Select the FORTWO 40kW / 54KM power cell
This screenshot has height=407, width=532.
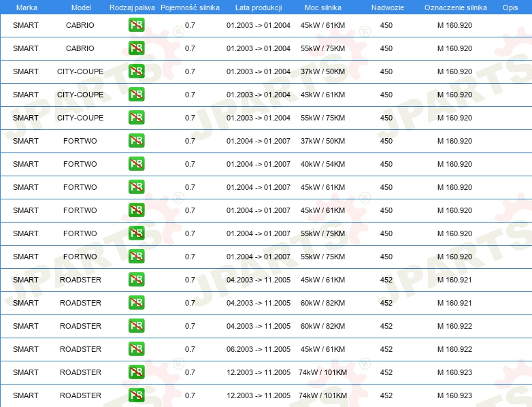(323, 165)
